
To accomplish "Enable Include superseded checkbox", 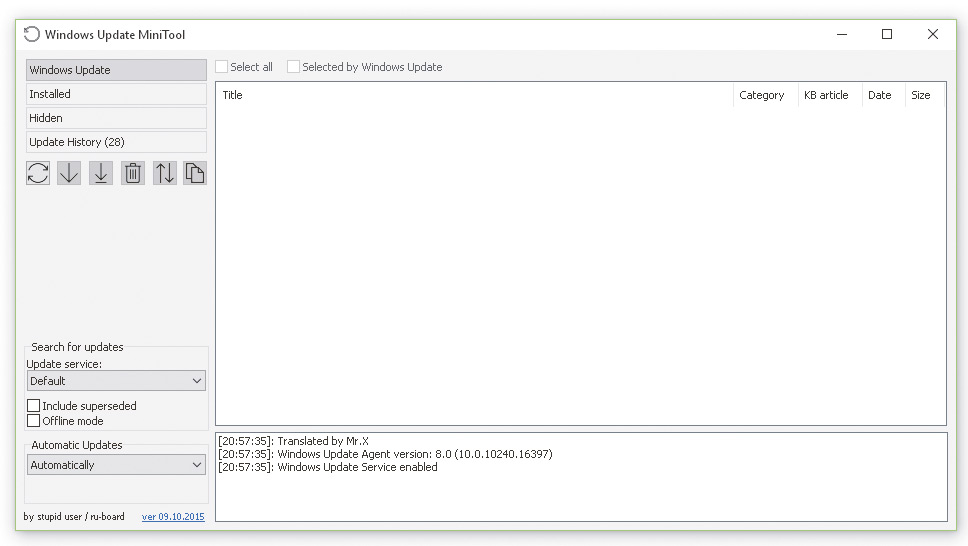I will [34, 406].
